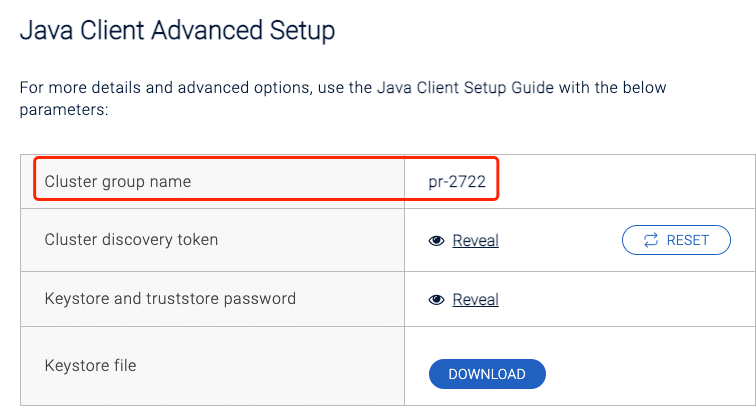Click the Keystore and truststore password label
The image size is (756, 415).
click(x=170, y=299)
